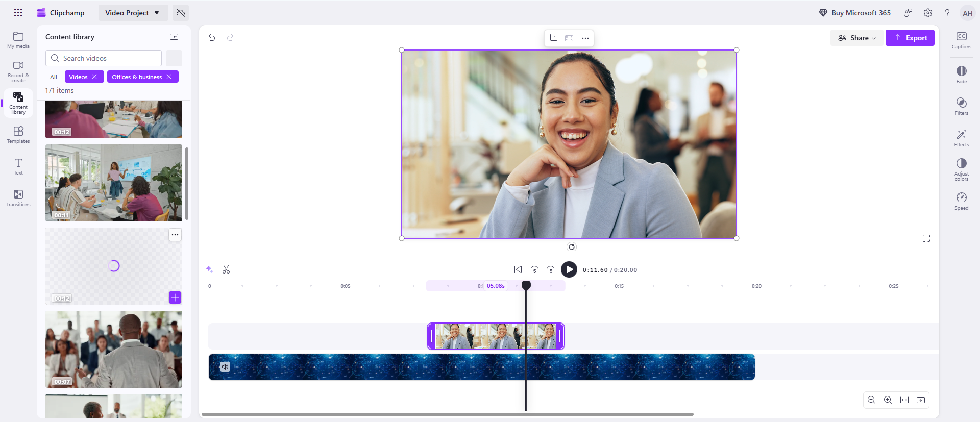Click the timeline layout icon beside zoom to fit
Viewport: 980px width, 422px height.
click(921, 400)
